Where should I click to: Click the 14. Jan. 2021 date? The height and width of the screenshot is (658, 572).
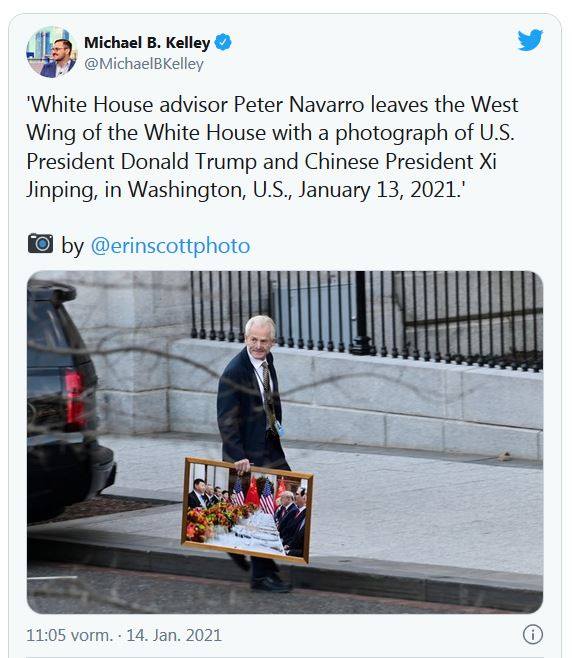174,635
